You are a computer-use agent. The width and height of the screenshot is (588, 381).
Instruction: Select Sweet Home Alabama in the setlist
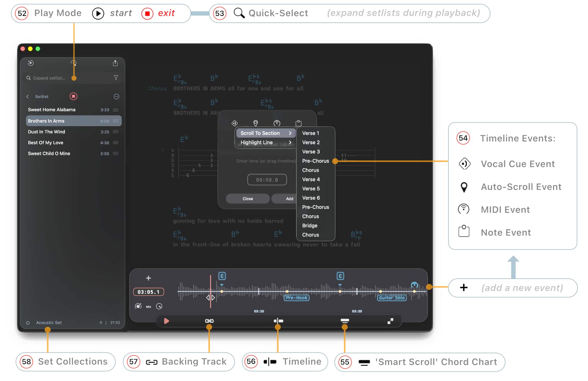click(73, 110)
